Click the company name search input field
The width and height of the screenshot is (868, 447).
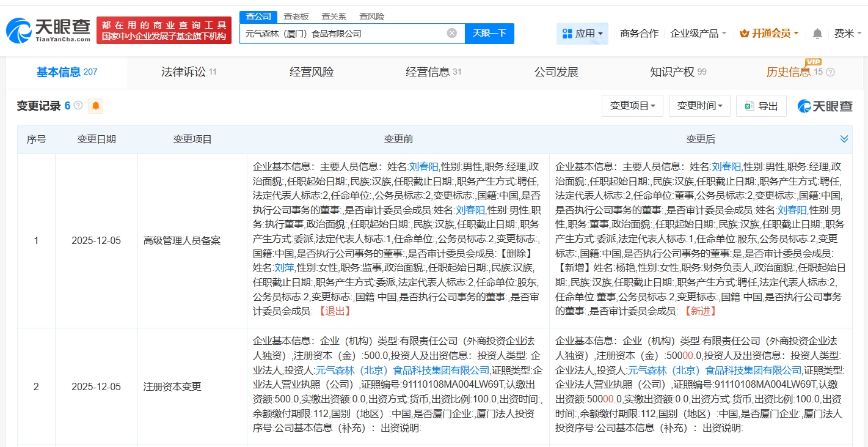pyautogui.click(x=342, y=34)
